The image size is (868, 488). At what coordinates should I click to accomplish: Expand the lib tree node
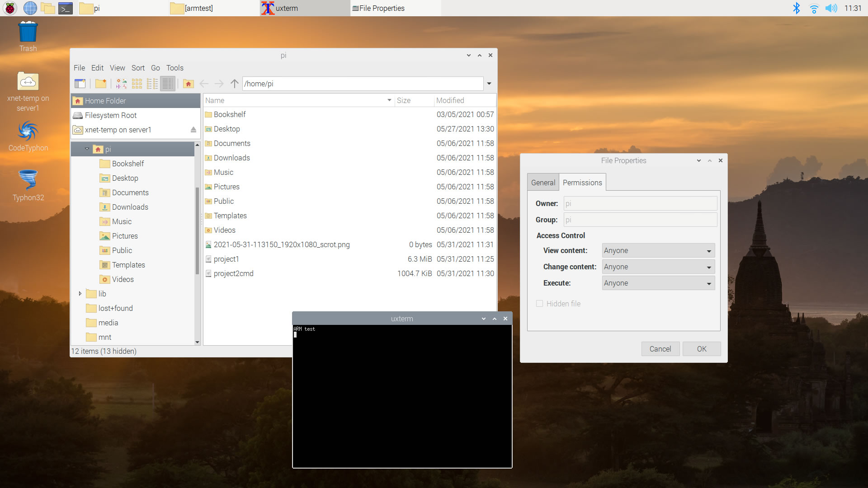point(80,294)
